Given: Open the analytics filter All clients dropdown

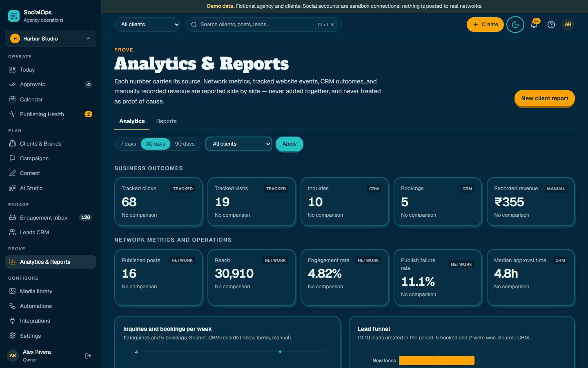Looking at the screenshot, I should click(239, 144).
